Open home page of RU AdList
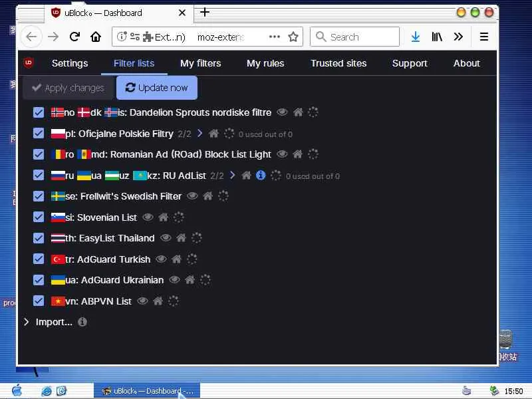Image resolution: width=532 pixels, height=399 pixels. pos(246,176)
